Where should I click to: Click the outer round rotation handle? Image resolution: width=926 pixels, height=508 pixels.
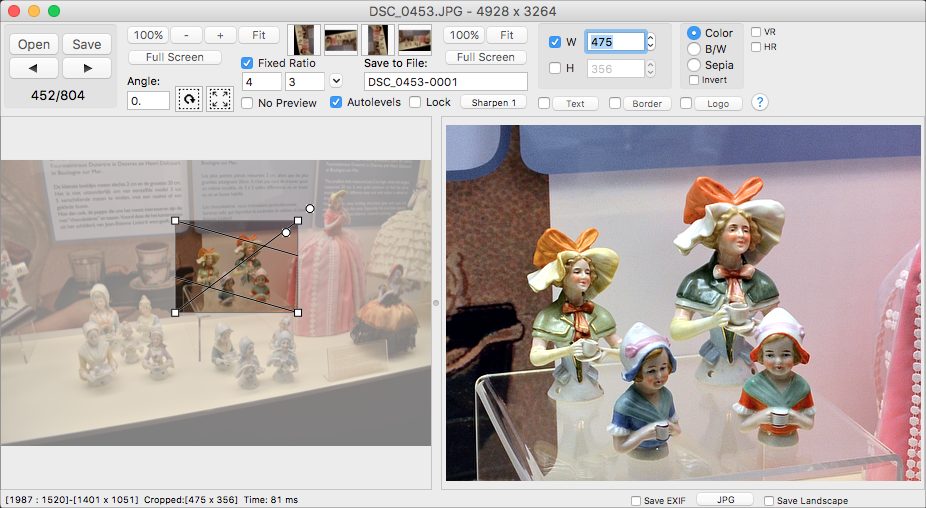310,208
